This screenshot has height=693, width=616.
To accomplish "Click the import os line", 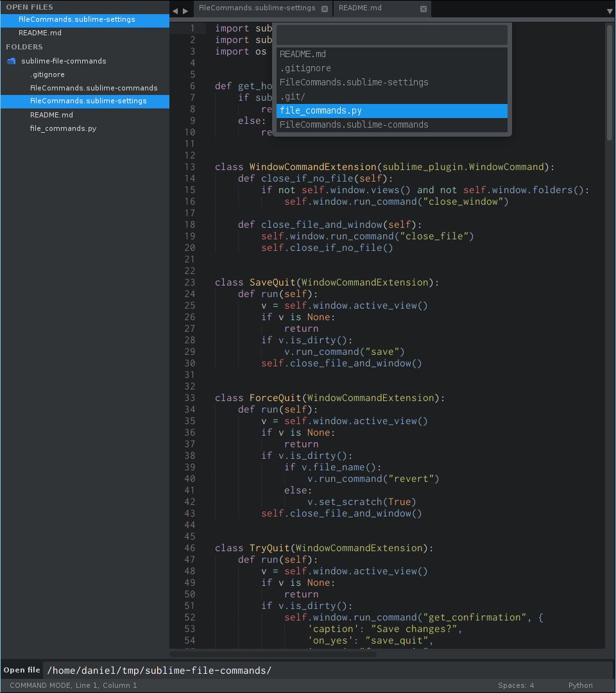I will click(241, 52).
